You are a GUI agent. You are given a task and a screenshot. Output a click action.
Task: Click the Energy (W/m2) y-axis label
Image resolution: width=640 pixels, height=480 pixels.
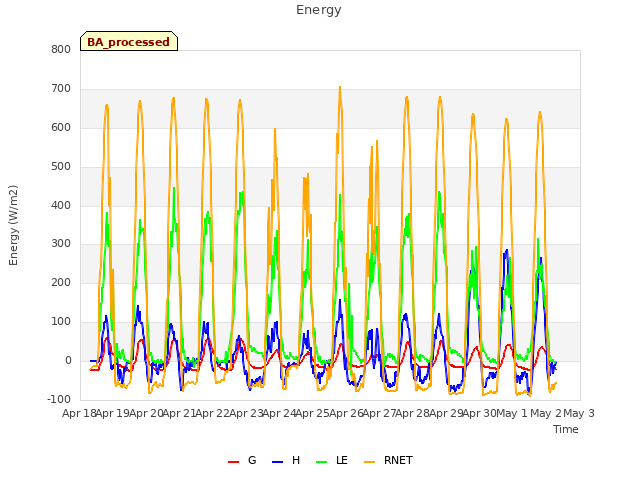(13, 225)
